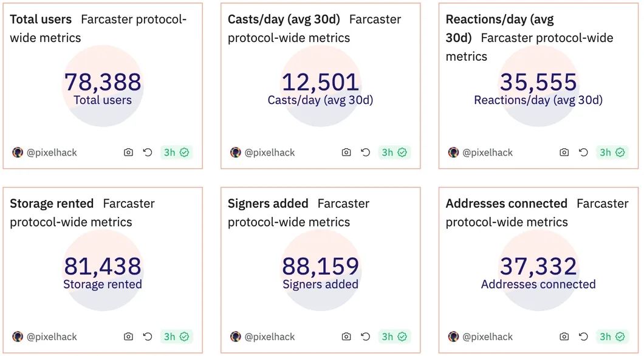644x356 pixels.
Task: Click the 3h status badge on Casts/day
Action: click(394, 152)
